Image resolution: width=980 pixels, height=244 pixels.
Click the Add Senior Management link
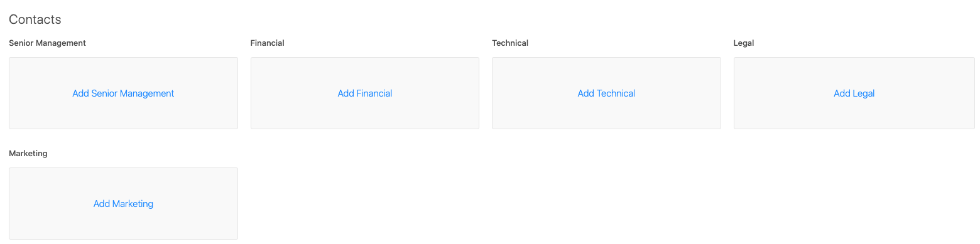(123, 93)
